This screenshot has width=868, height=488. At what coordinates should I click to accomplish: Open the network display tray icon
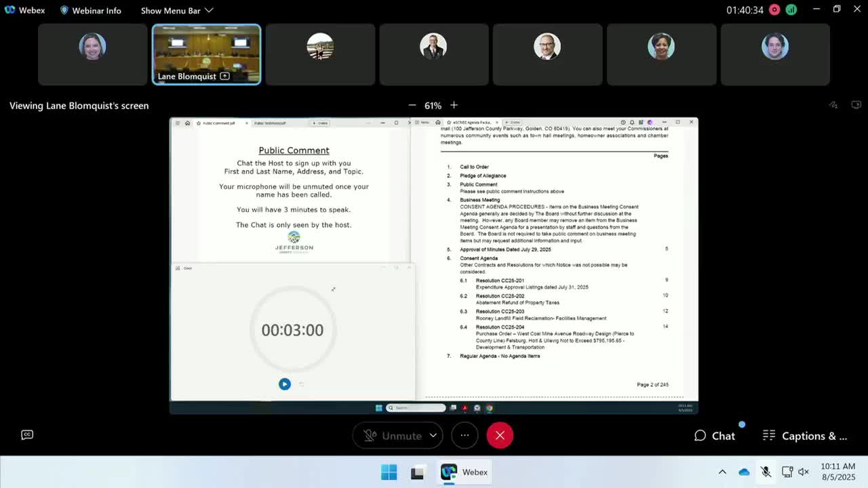pyautogui.click(x=787, y=472)
